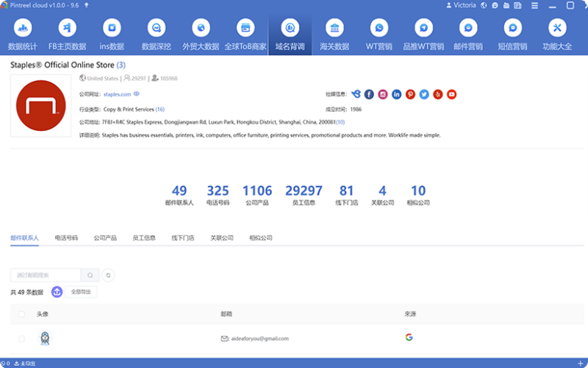Switch to the 线下门店 tab

pos(183,238)
